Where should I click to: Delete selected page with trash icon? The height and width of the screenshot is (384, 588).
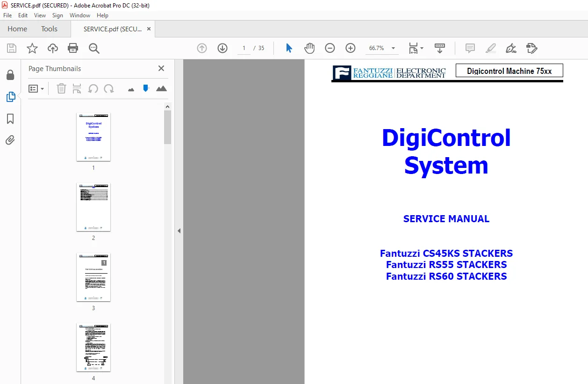pos(61,88)
